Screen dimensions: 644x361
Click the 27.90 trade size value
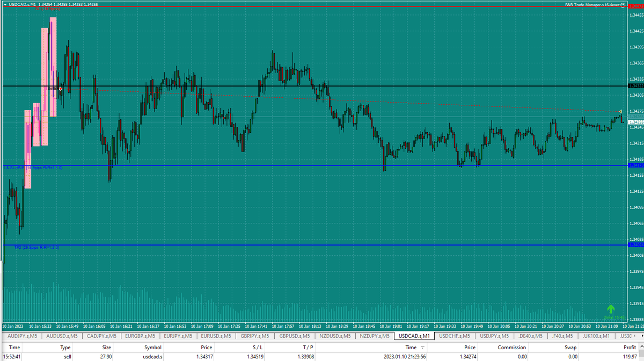click(x=107, y=357)
